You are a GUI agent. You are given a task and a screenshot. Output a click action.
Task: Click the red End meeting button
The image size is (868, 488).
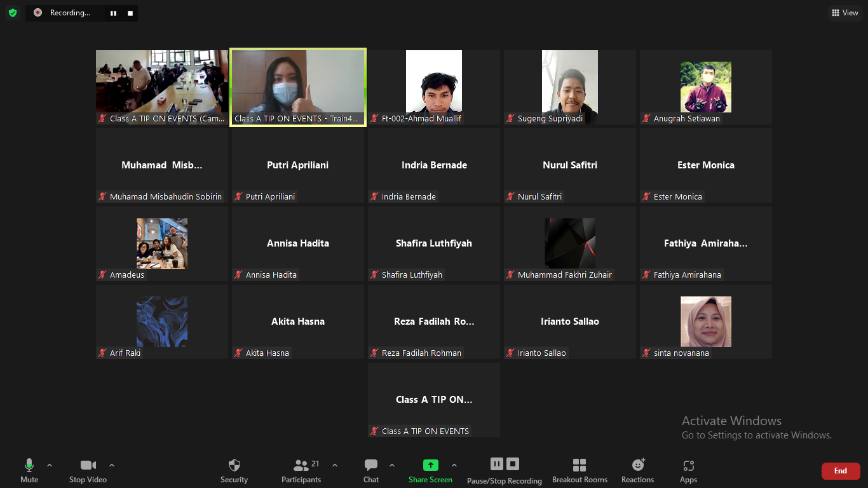coord(840,471)
